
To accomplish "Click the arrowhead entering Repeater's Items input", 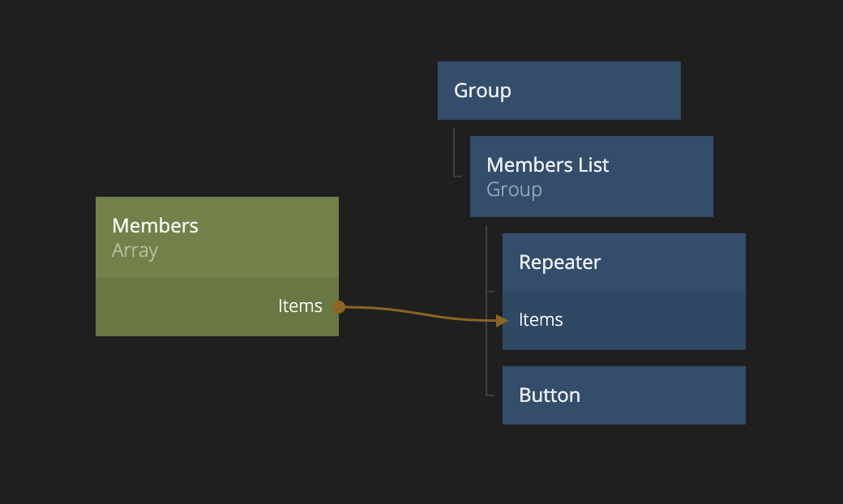I will [502, 320].
